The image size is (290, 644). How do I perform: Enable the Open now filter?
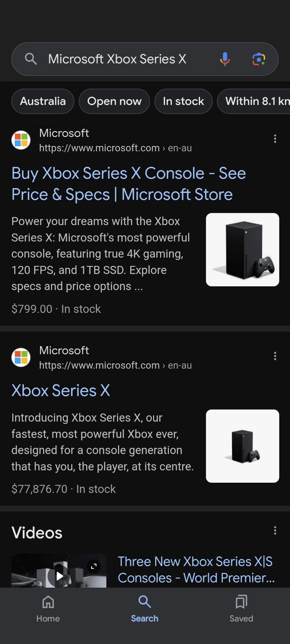click(x=114, y=101)
